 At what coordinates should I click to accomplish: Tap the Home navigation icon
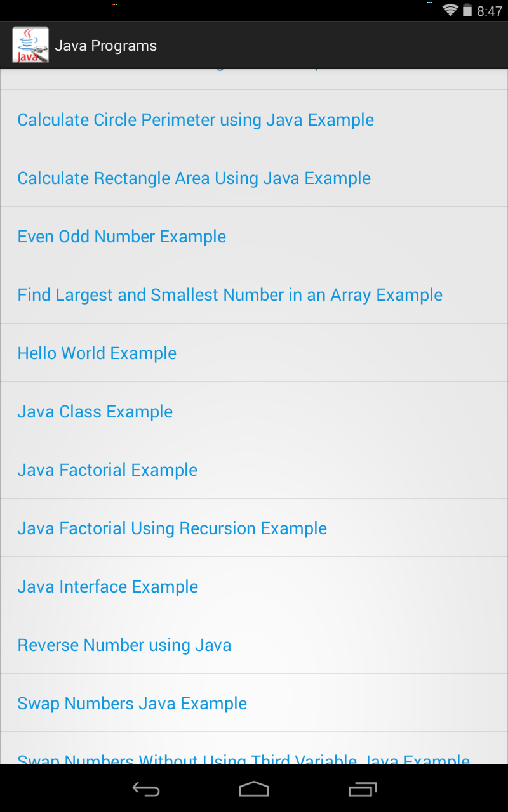pos(254,789)
